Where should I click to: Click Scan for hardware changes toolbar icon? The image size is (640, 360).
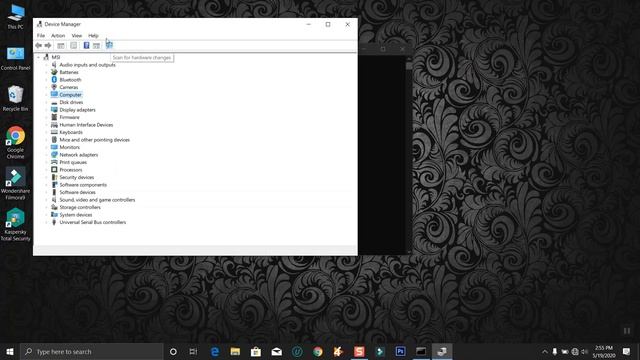point(109,45)
